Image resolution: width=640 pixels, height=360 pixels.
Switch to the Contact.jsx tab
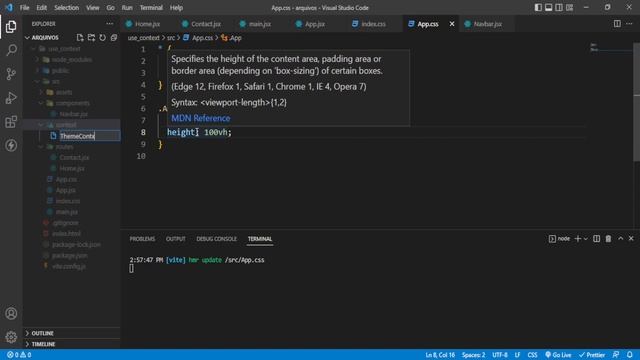point(205,24)
